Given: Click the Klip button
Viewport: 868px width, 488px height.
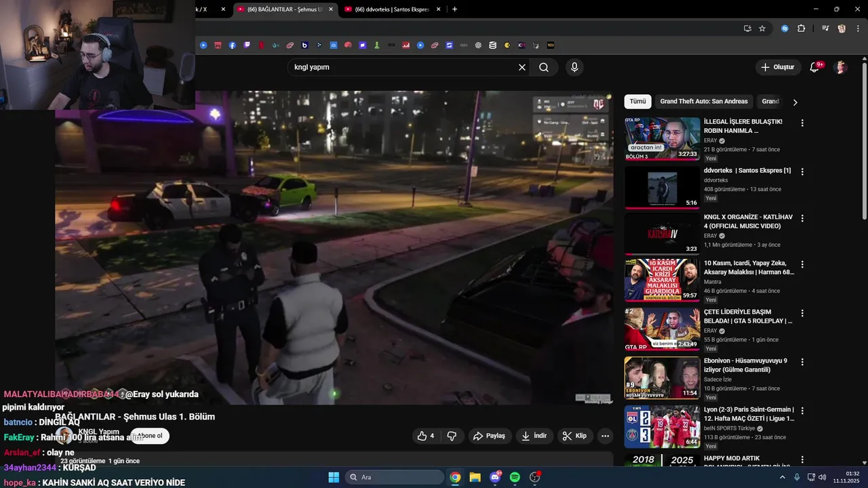Looking at the screenshot, I should click(574, 436).
